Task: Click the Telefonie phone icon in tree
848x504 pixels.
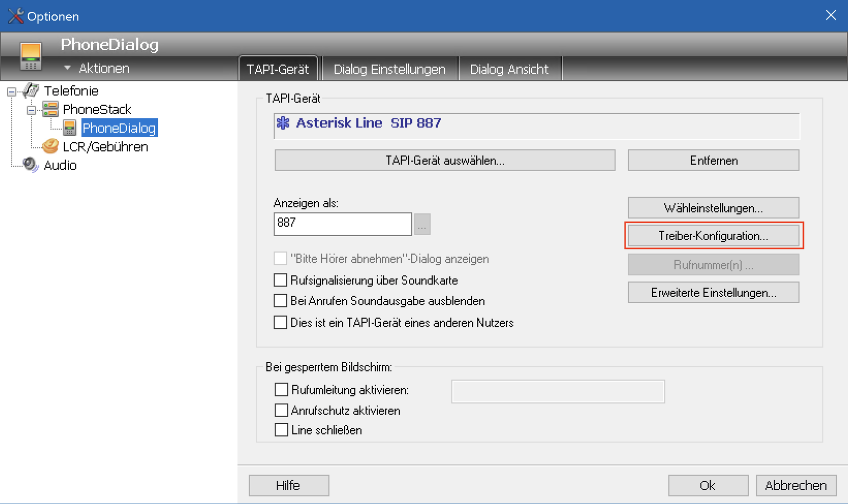Action: 31,91
